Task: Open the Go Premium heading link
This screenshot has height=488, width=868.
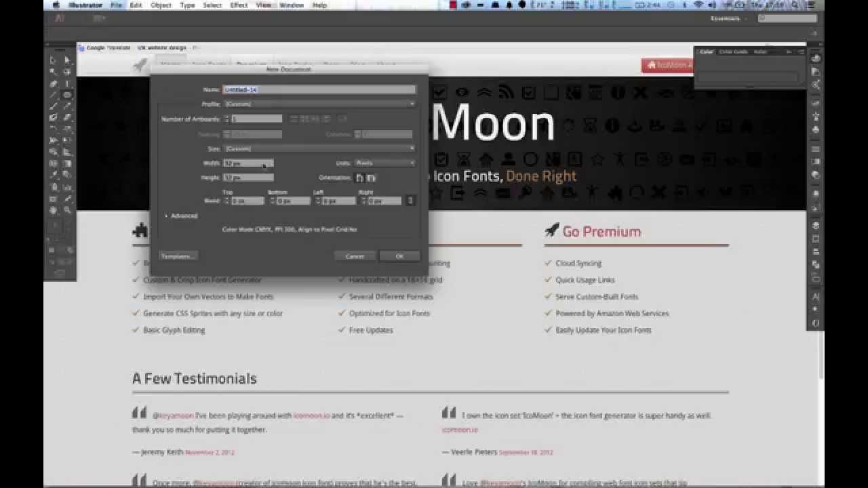Action: pos(601,232)
